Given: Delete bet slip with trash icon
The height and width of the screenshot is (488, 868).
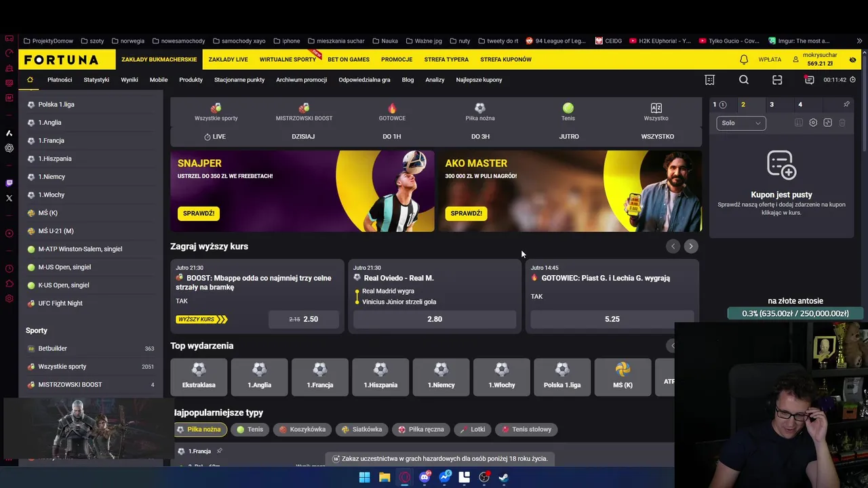Looking at the screenshot, I should pyautogui.click(x=842, y=123).
